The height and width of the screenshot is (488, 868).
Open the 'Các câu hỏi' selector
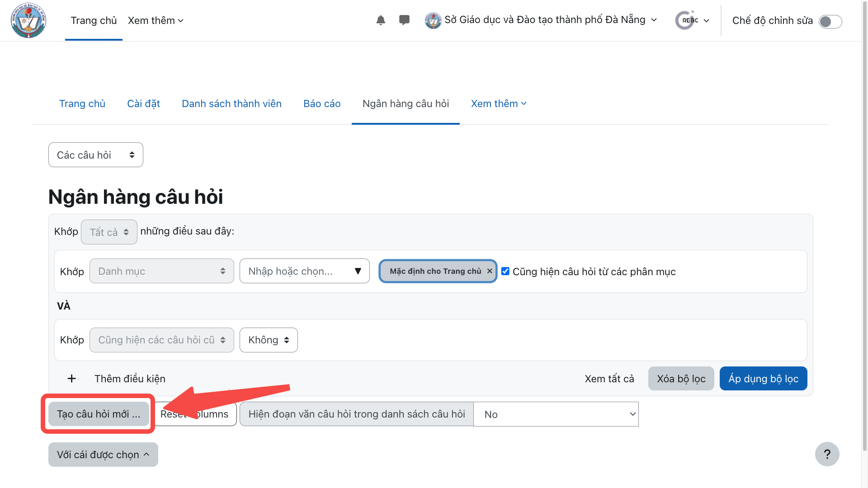click(x=96, y=155)
